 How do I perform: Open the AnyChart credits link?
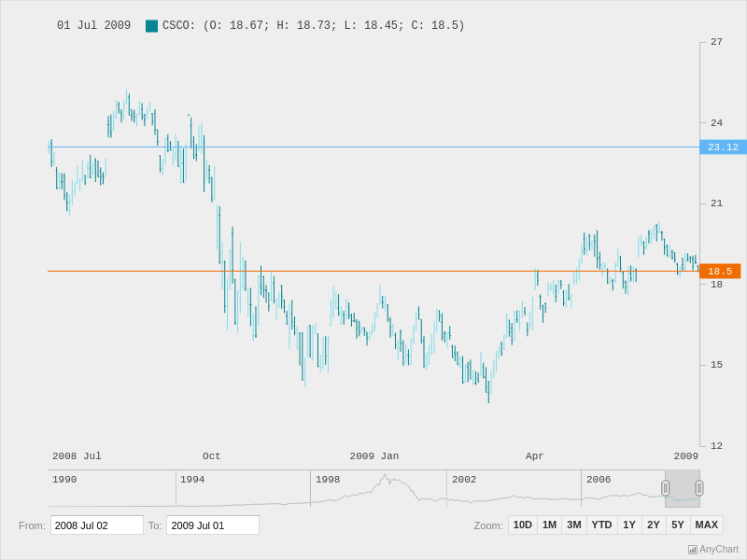[713, 549]
